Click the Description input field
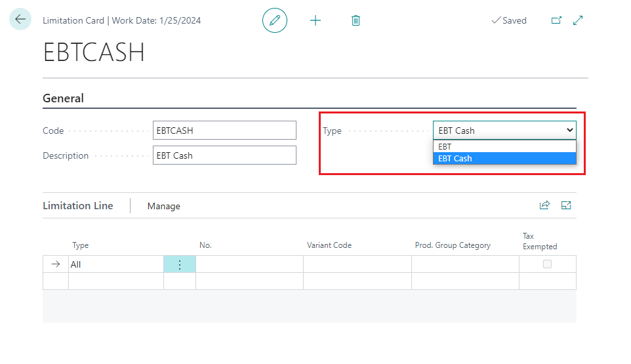The height and width of the screenshot is (364, 631). click(224, 155)
